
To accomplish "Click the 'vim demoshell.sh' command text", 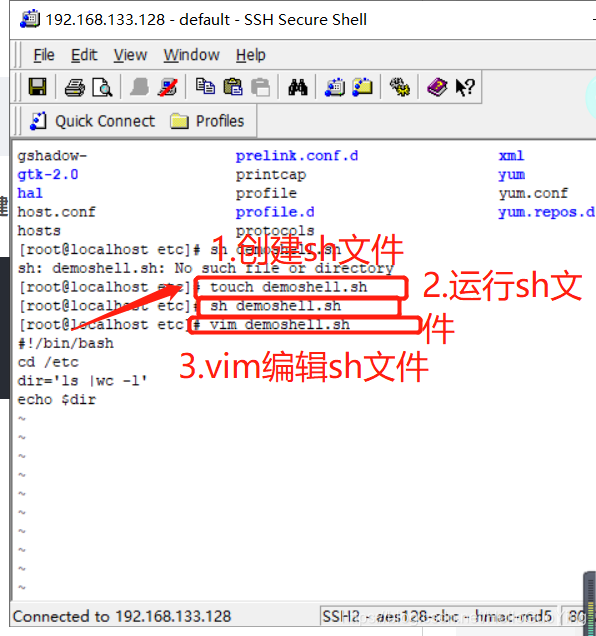I will pos(280,324).
